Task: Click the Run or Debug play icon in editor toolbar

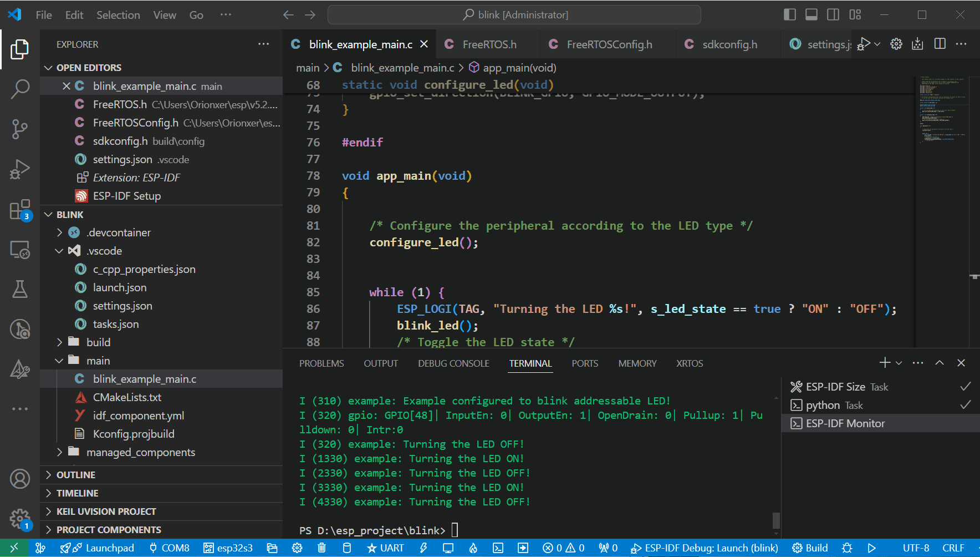Action: (864, 44)
